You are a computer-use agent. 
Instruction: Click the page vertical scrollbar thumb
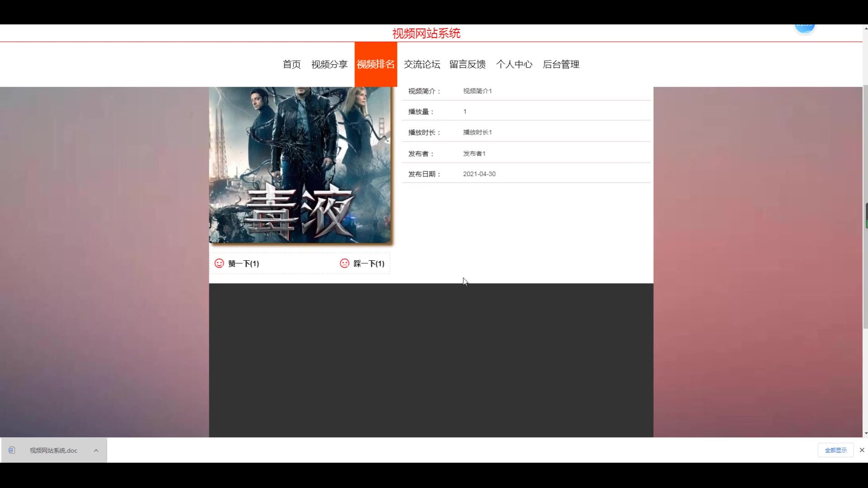pyautogui.click(x=865, y=206)
